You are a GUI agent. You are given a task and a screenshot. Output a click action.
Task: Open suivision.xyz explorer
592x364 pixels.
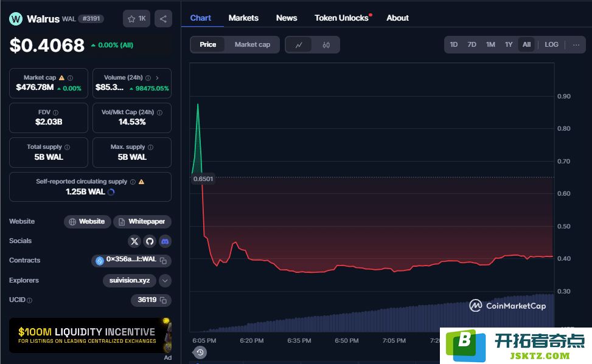click(x=130, y=281)
